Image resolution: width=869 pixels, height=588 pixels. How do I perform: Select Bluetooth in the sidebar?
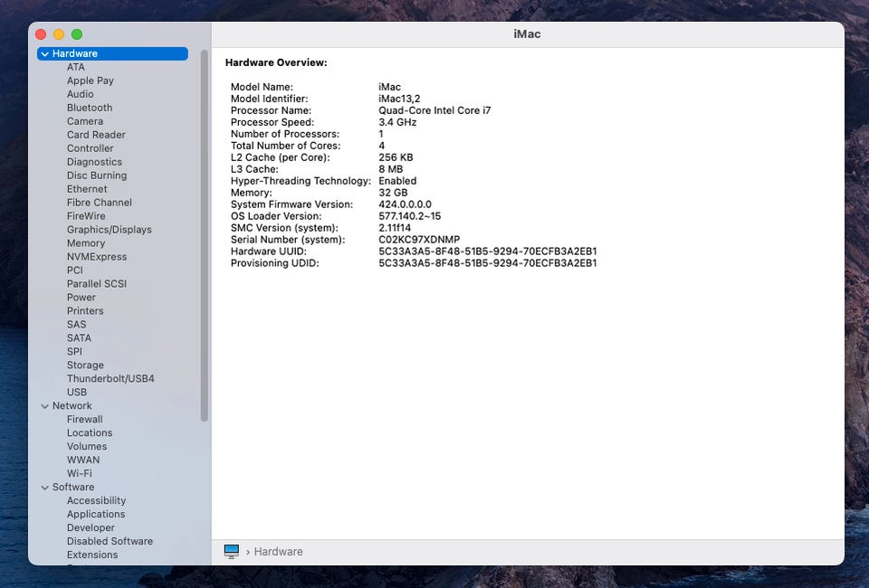coord(90,108)
